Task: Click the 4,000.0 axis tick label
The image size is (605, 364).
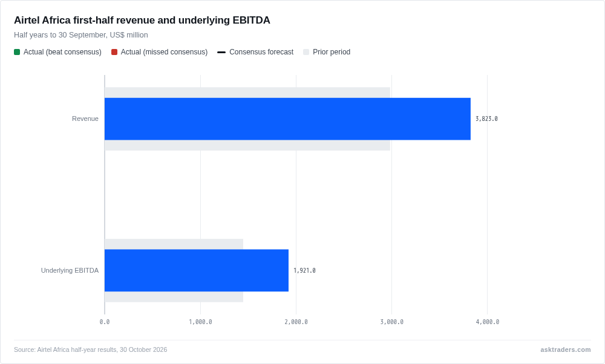Action: pyautogui.click(x=487, y=322)
